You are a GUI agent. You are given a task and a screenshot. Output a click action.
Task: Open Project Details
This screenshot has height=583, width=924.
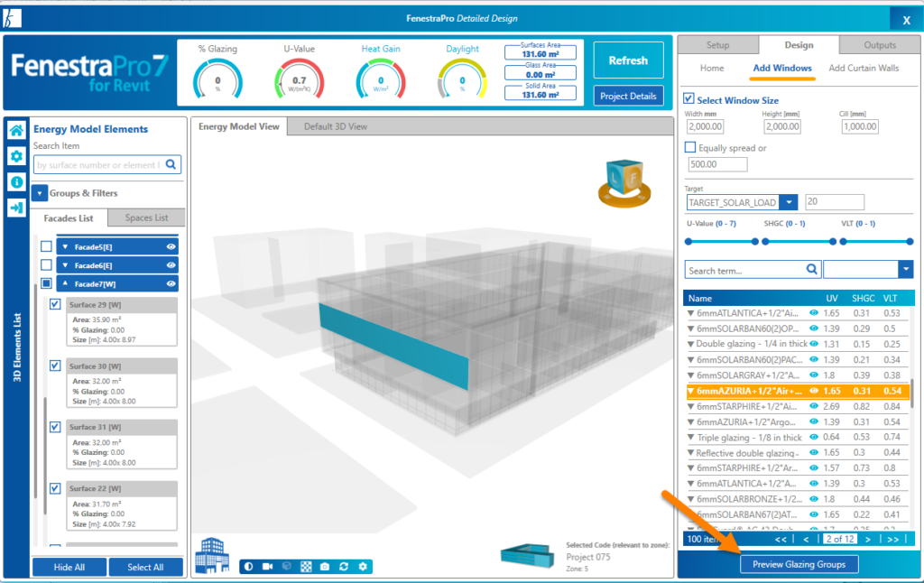click(x=628, y=96)
